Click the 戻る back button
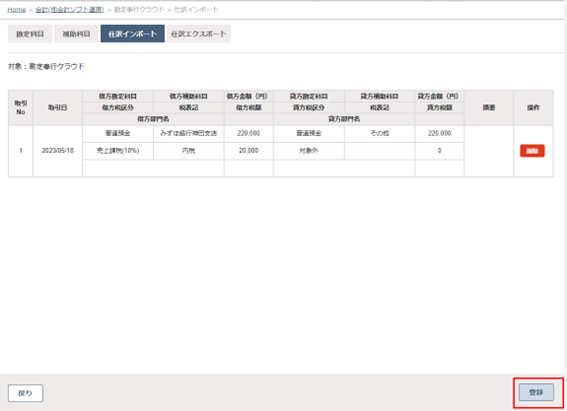567x411 pixels. [x=25, y=393]
